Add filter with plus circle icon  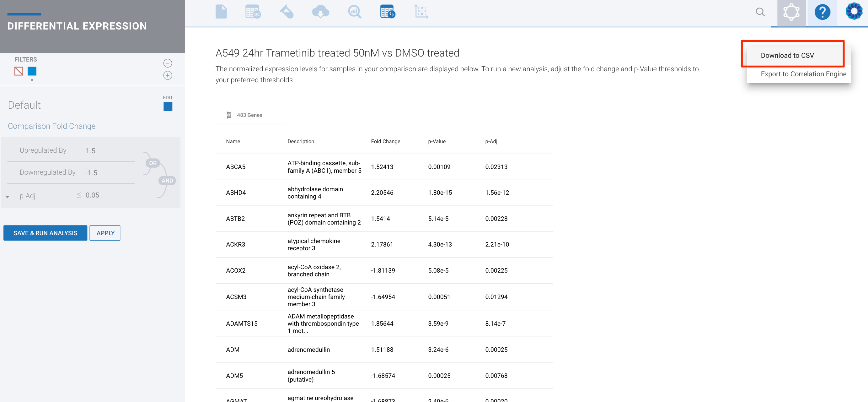click(x=168, y=75)
